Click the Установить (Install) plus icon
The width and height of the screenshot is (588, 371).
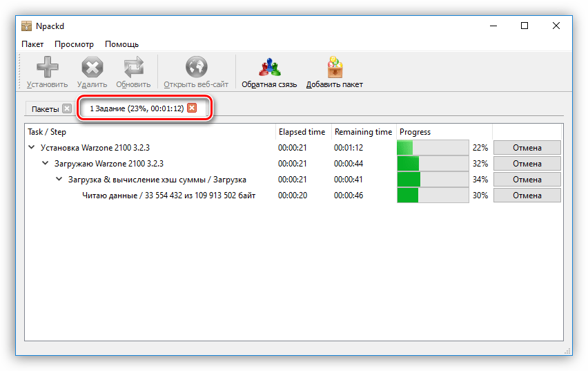pyautogui.click(x=47, y=68)
